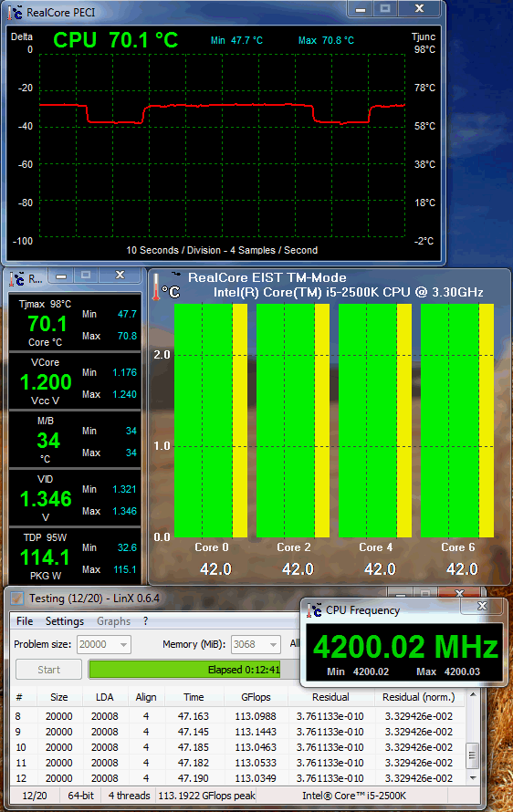This screenshot has width=513, height=812.
Task: Select result row 12 with time 47.190
Action: pyautogui.click(x=238, y=778)
